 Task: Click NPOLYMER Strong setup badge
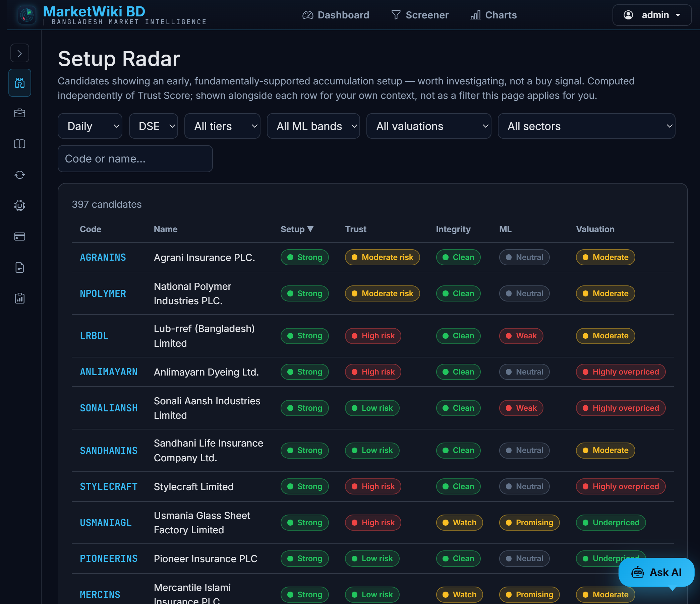pos(304,293)
